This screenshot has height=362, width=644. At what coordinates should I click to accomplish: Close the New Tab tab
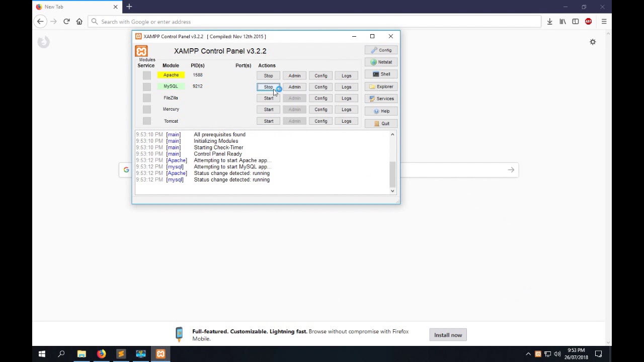tap(115, 7)
